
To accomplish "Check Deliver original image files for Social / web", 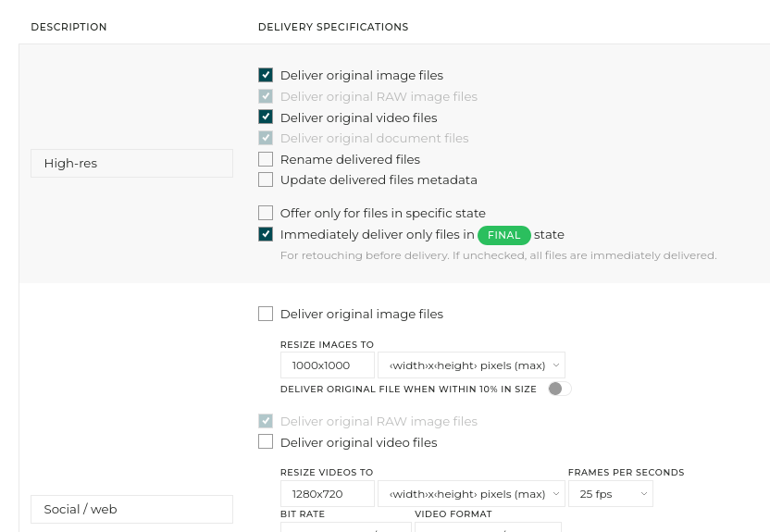I will tap(266, 314).
